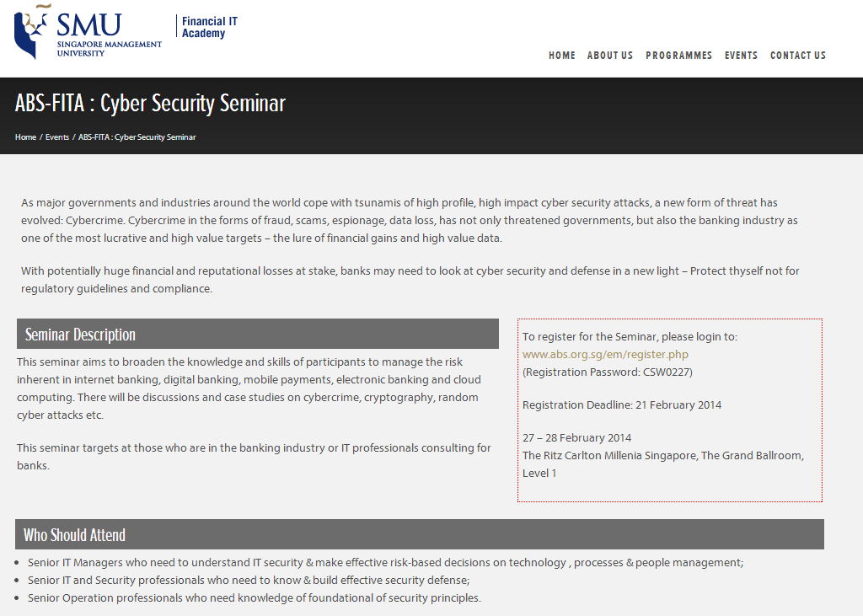Click the 27 – 28 February 2014 date text
This screenshot has height=616, width=863.
[x=576, y=438]
